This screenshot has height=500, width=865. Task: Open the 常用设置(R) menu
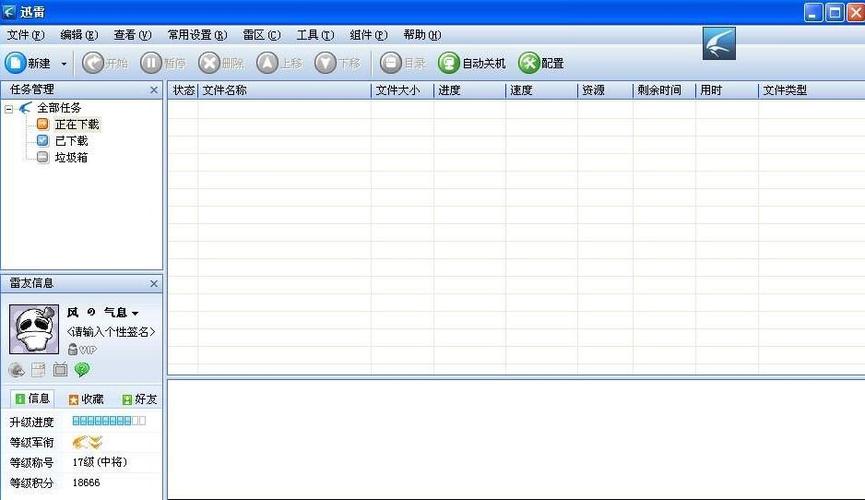coord(197,35)
